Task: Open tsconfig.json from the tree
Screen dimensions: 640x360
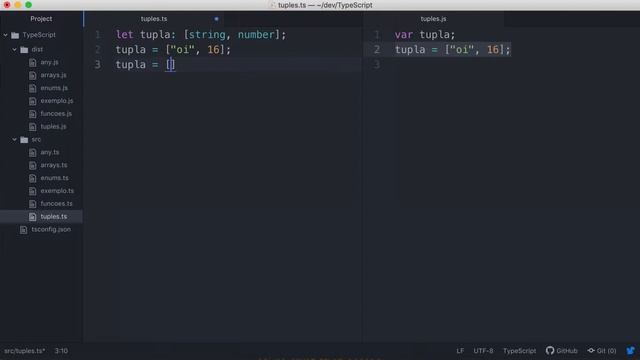Action: click(x=51, y=230)
